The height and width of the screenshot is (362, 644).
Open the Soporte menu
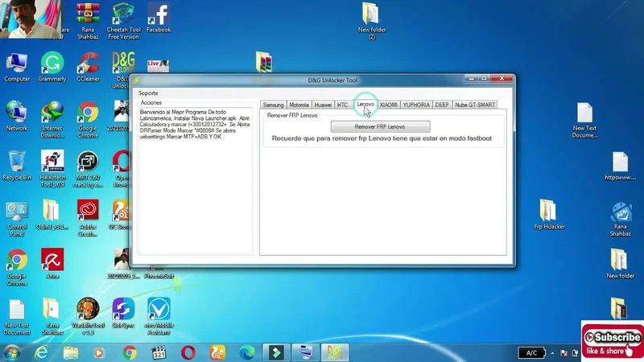[149, 93]
